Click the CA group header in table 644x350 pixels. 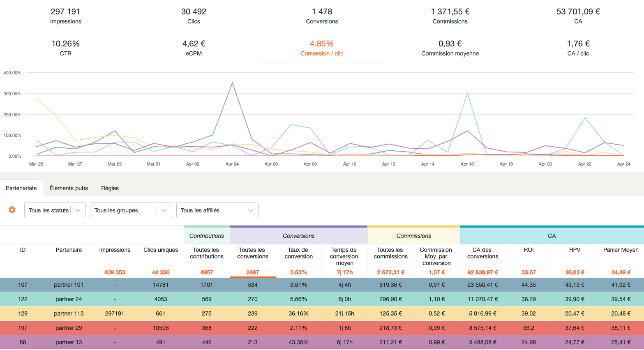(x=552, y=236)
